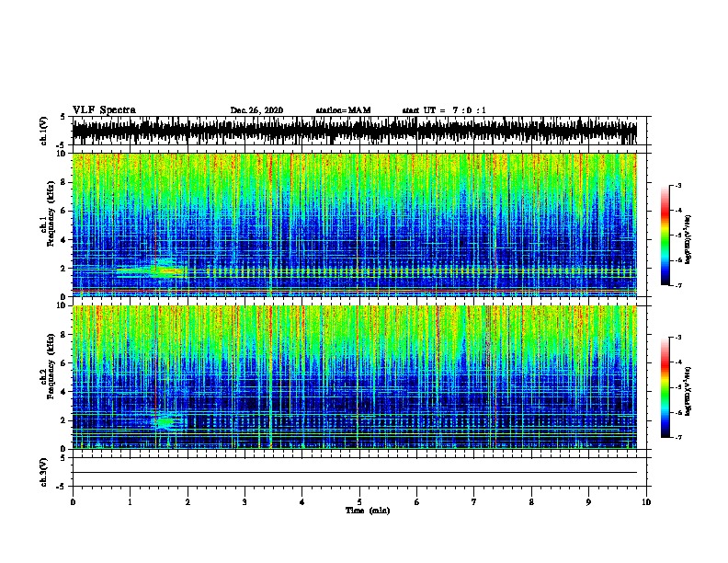Click the bright burst near 2 kHz in ch.2 spectrogram
The image size is (728, 563).
coord(165,421)
